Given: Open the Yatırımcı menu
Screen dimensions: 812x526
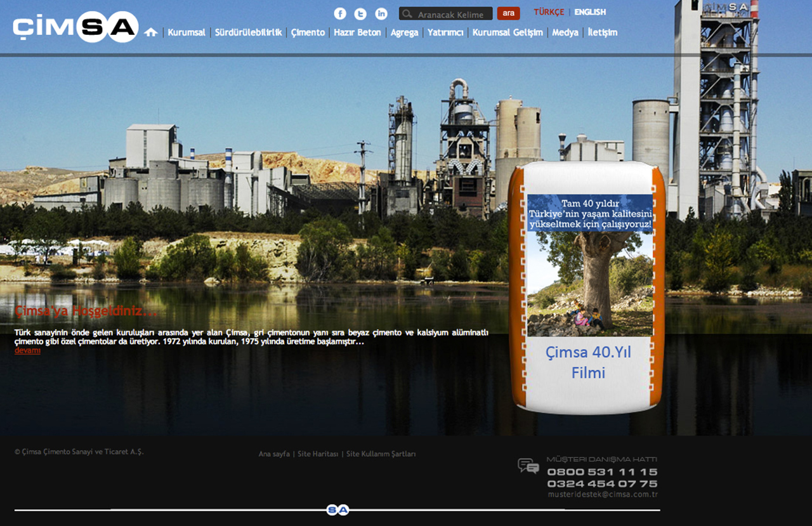Looking at the screenshot, I should click(x=445, y=32).
